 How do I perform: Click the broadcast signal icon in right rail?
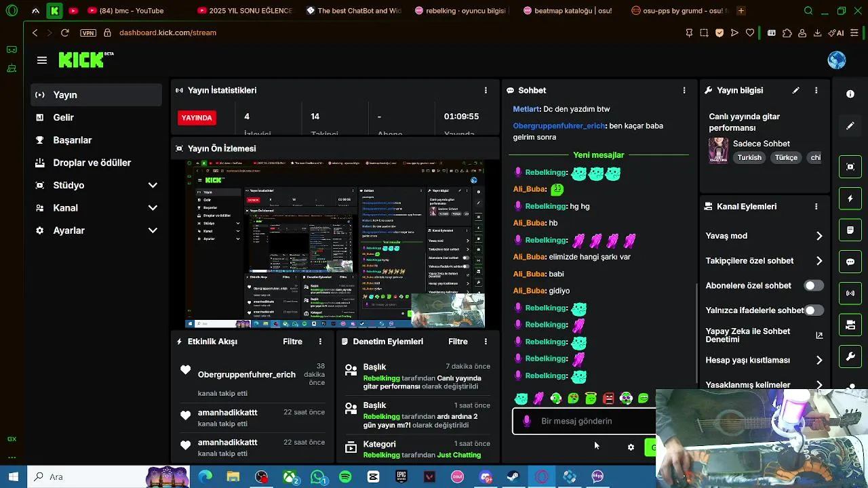coord(850,293)
